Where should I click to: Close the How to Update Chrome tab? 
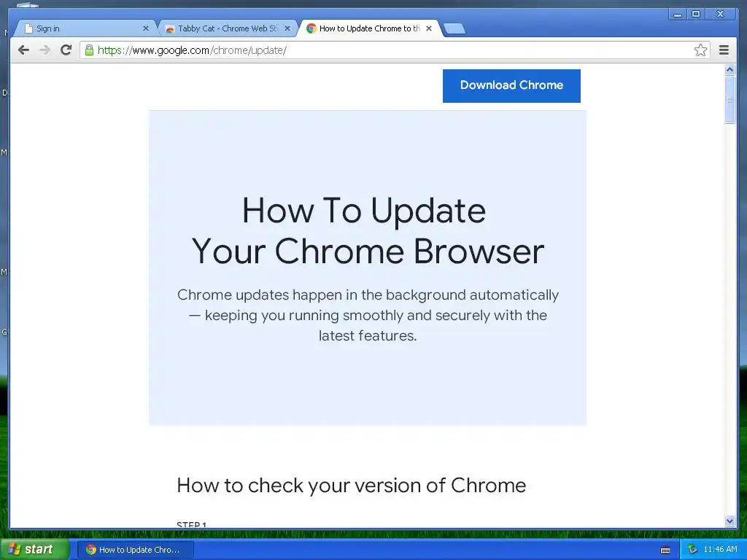[429, 28]
